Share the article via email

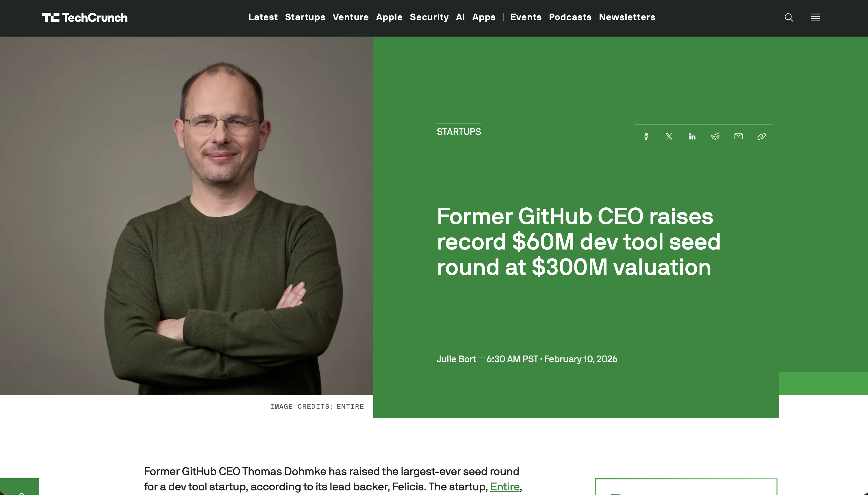pos(738,136)
